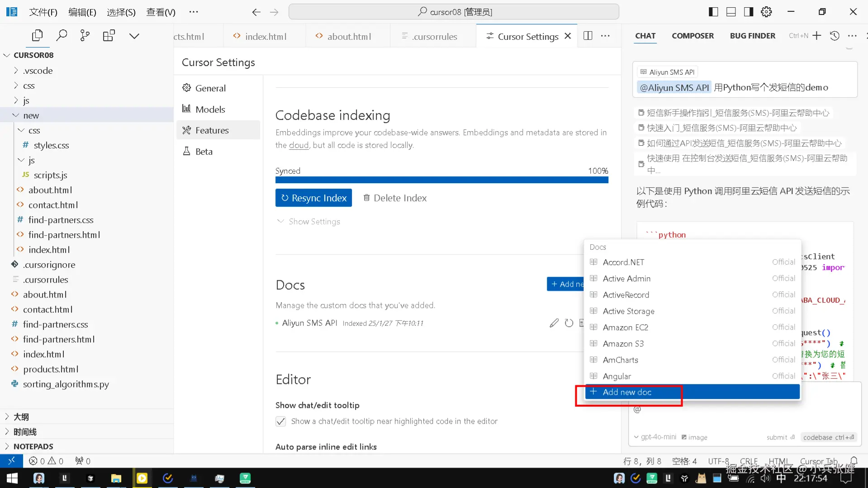The image size is (868, 488).
Task: Show chat history clock icon
Action: point(835,36)
